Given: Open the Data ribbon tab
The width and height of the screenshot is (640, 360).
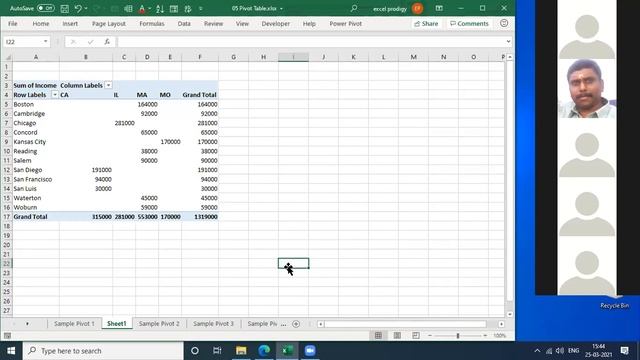Looking at the screenshot, I should (x=184, y=24).
